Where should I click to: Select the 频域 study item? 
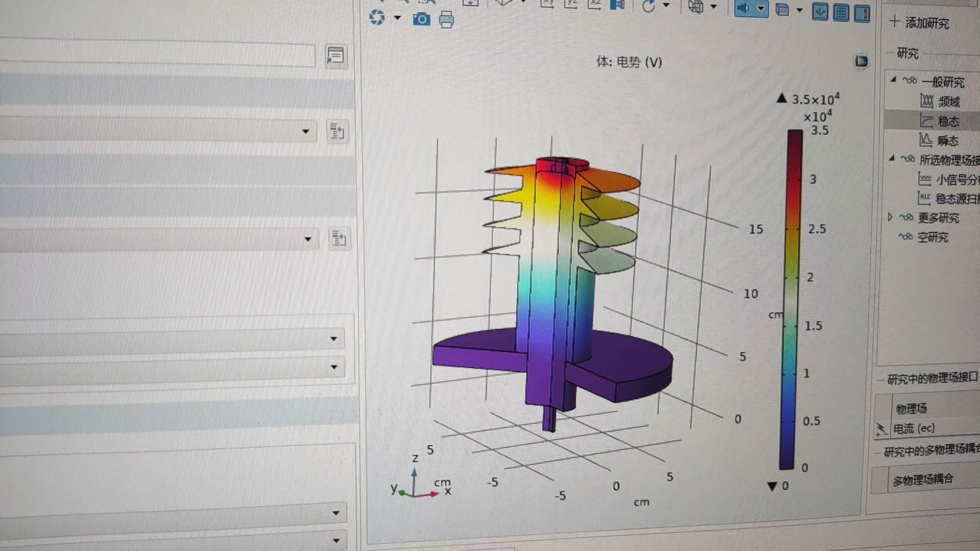coord(948,102)
